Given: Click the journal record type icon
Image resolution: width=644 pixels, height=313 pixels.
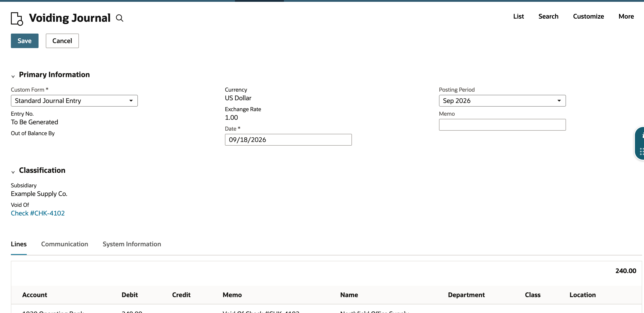Looking at the screenshot, I should point(17,19).
